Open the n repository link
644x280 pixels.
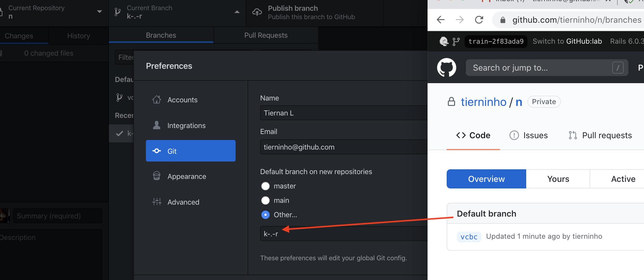click(x=519, y=102)
